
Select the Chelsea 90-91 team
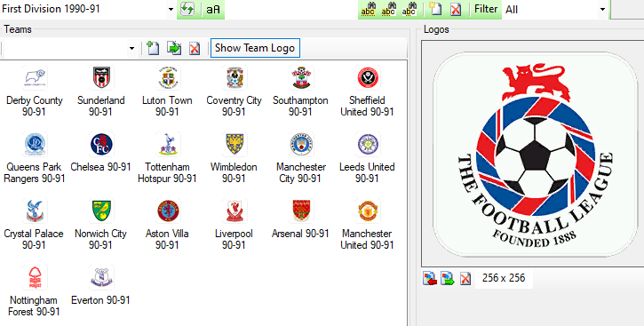[101, 152]
